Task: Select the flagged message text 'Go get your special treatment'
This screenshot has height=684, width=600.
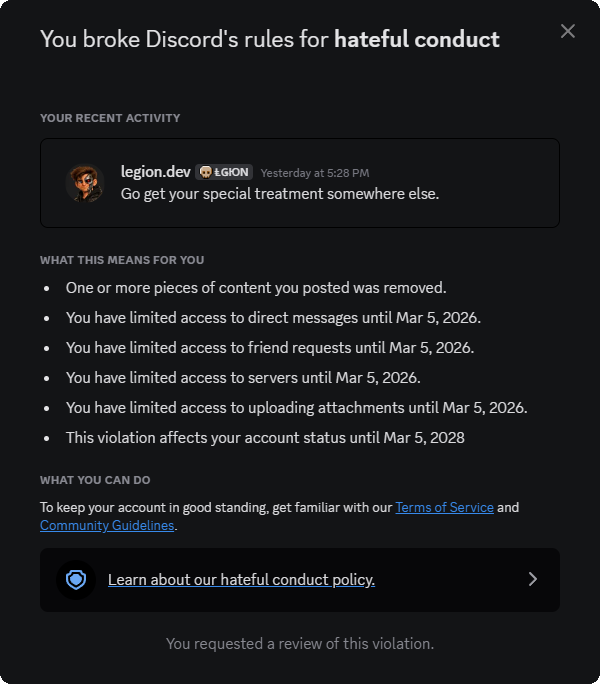Action: click(222, 194)
